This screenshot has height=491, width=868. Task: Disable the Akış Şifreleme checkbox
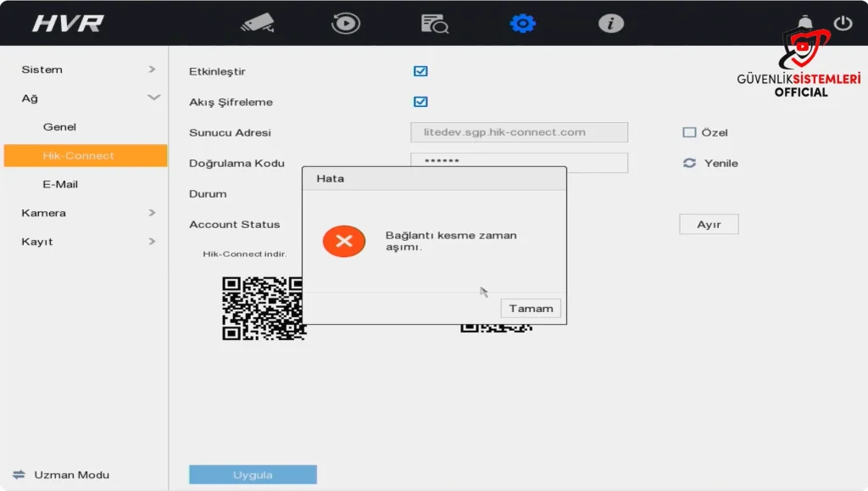pos(420,102)
